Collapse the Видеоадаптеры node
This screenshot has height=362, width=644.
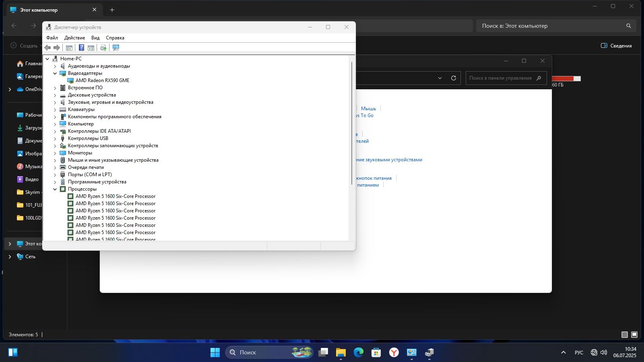55,73
